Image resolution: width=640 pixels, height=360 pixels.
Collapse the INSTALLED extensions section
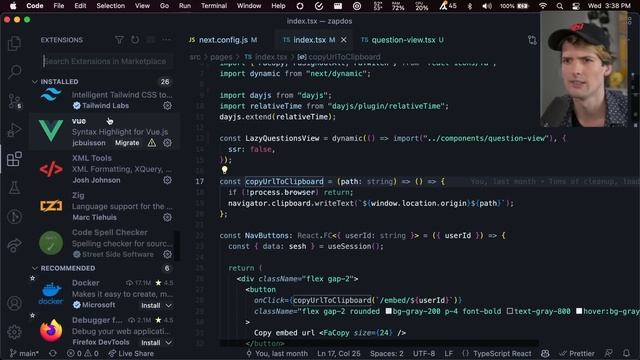(x=35, y=82)
